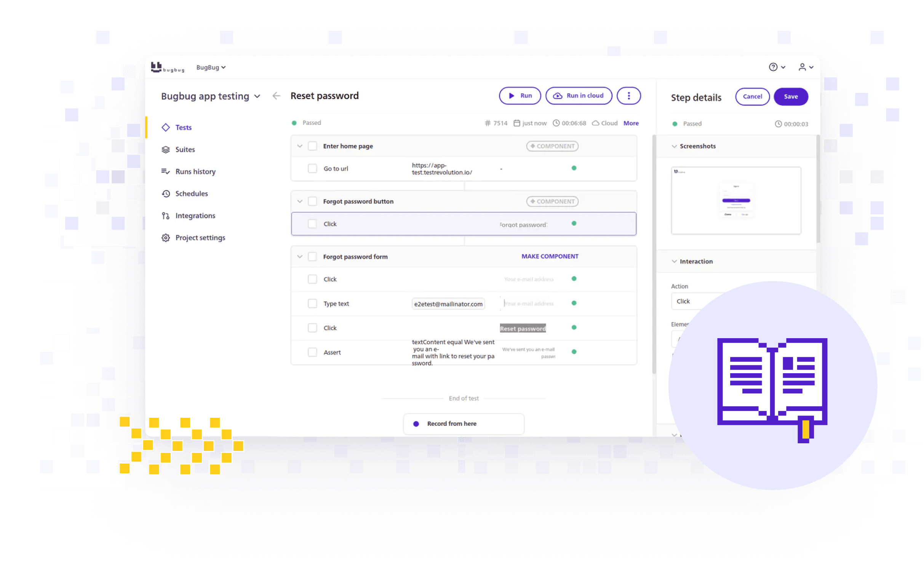Tick the Type text step checkbox
This screenshot has height=588, width=924.
click(x=312, y=304)
